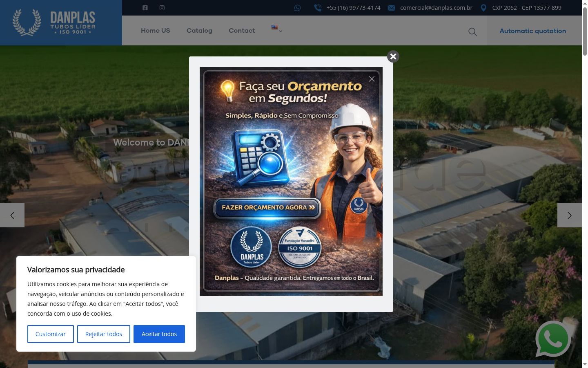Open the floating WhatsApp chat bubble
This screenshot has height=368, width=588.
[553, 339]
